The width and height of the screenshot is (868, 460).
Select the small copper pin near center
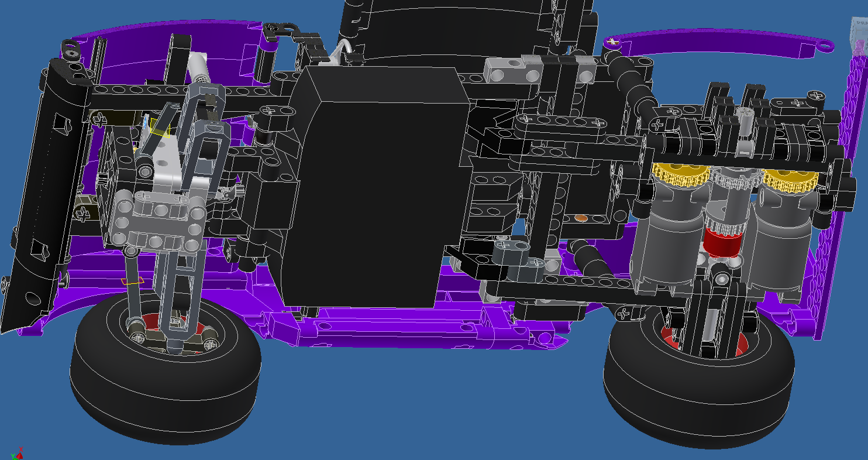(x=581, y=218)
